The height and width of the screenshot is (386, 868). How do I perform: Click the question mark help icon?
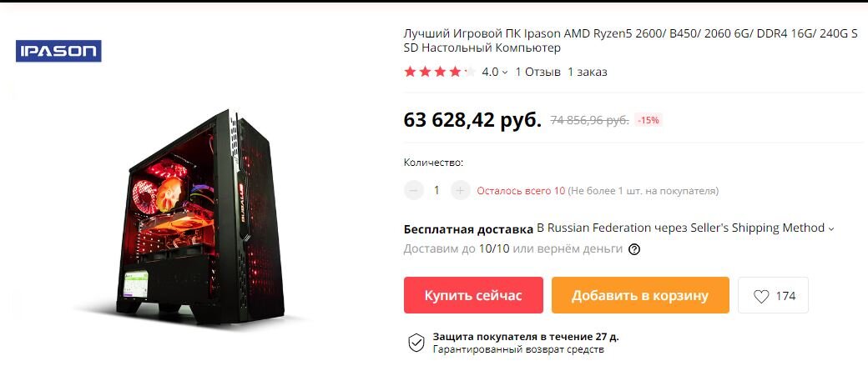[634, 249]
